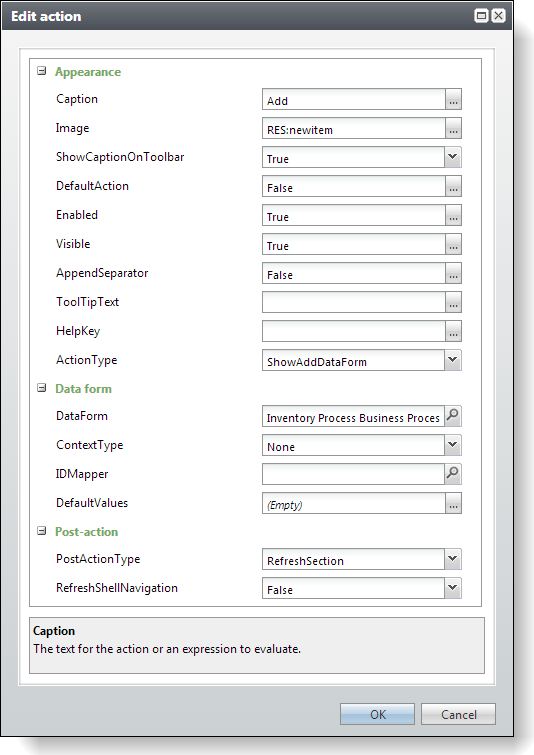Click the ellipsis button next to Enabled
534x755 pixels.
453,215
